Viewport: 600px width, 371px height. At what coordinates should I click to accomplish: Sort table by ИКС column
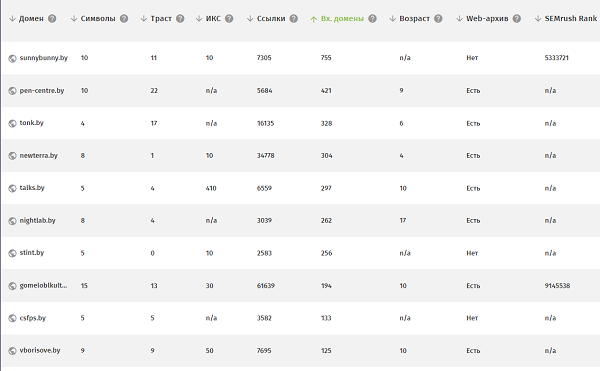(208, 18)
